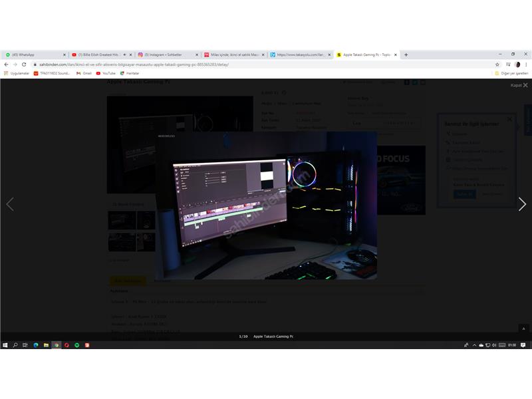The height and width of the screenshot is (399, 532).
Task: Open File Explorer from the taskbar
Action: tap(46, 345)
